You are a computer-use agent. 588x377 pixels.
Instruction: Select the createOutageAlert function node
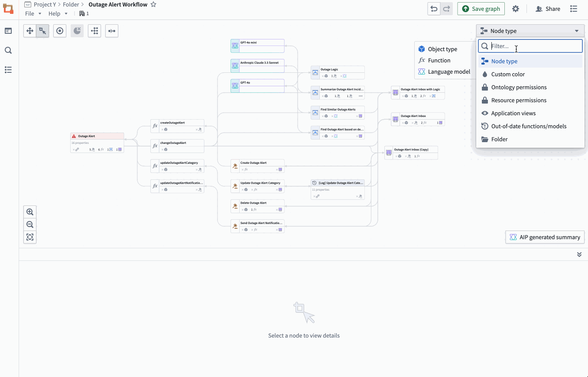click(177, 126)
